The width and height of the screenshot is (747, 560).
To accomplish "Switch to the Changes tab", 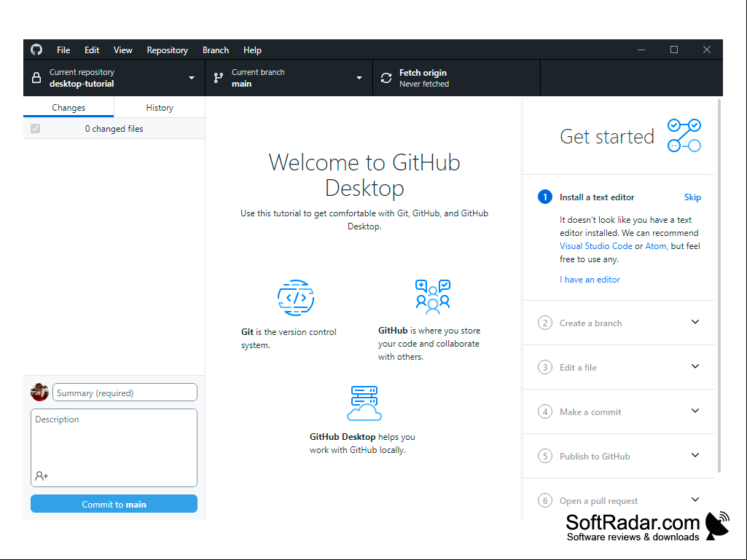I will coord(69,108).
